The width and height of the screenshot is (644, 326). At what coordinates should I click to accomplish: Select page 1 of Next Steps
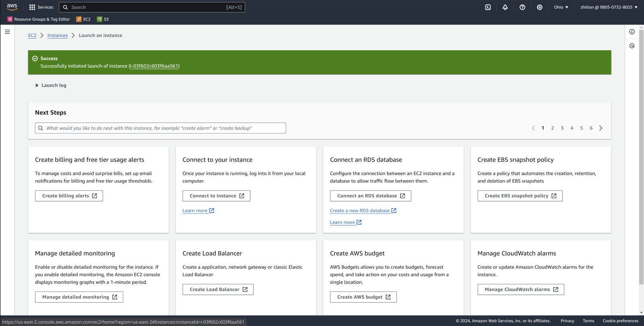(543, 128)
